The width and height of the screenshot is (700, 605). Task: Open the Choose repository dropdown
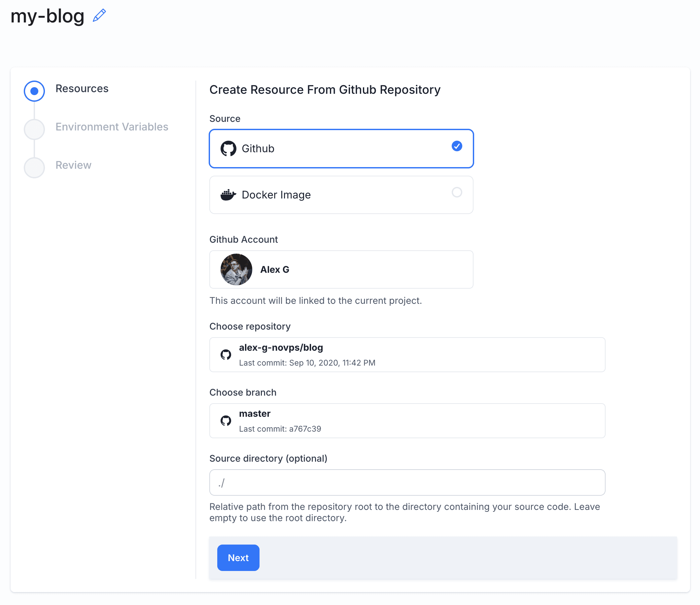point(407,354)
